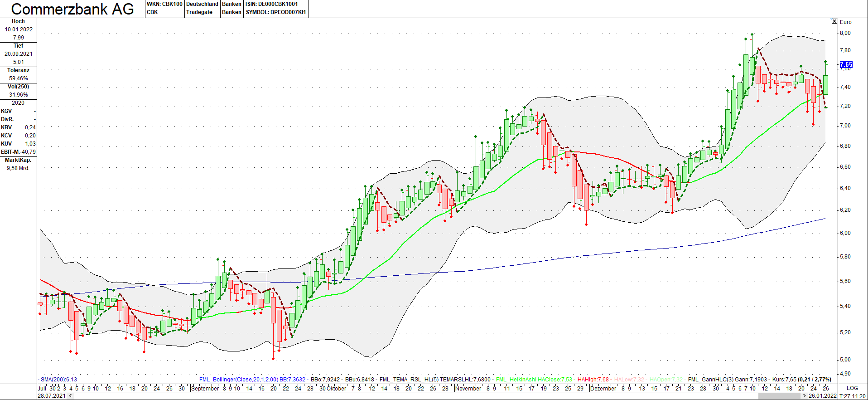Click the ISIN: DE000CBK1001 text
Screen dimensions: 868x400
tap(272, 4)
